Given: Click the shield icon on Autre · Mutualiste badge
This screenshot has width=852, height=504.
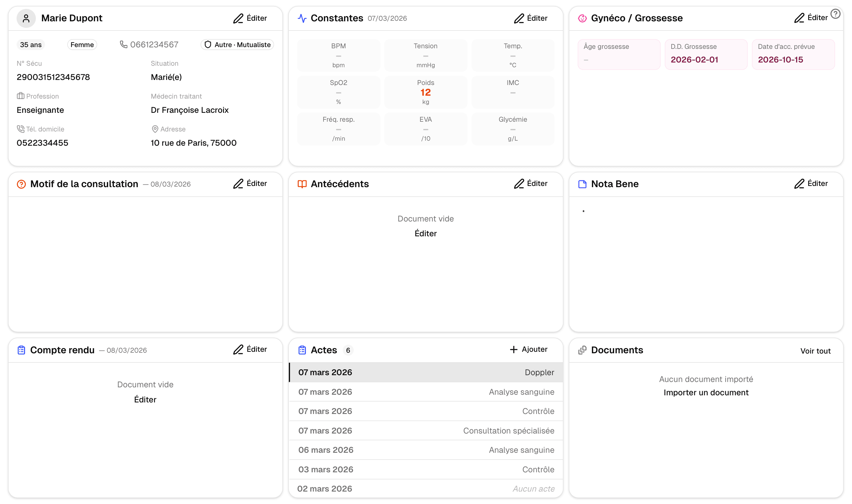Looking at the screenshot, I should [x=208, y=44].
